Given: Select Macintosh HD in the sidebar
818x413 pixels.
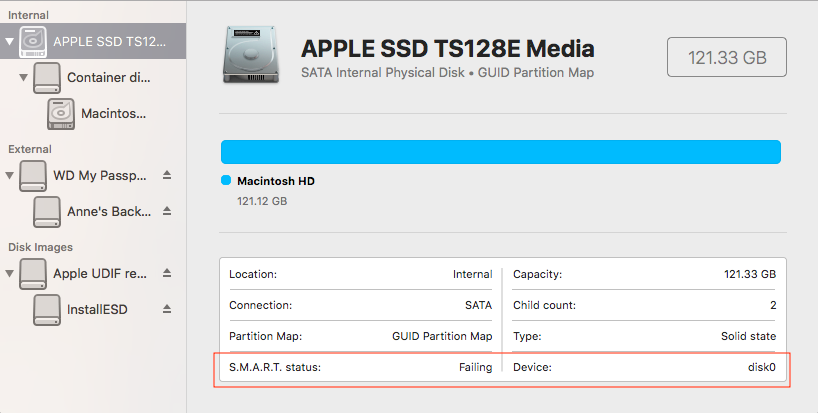Looking at the screenshot, I should tap(113, 114).
